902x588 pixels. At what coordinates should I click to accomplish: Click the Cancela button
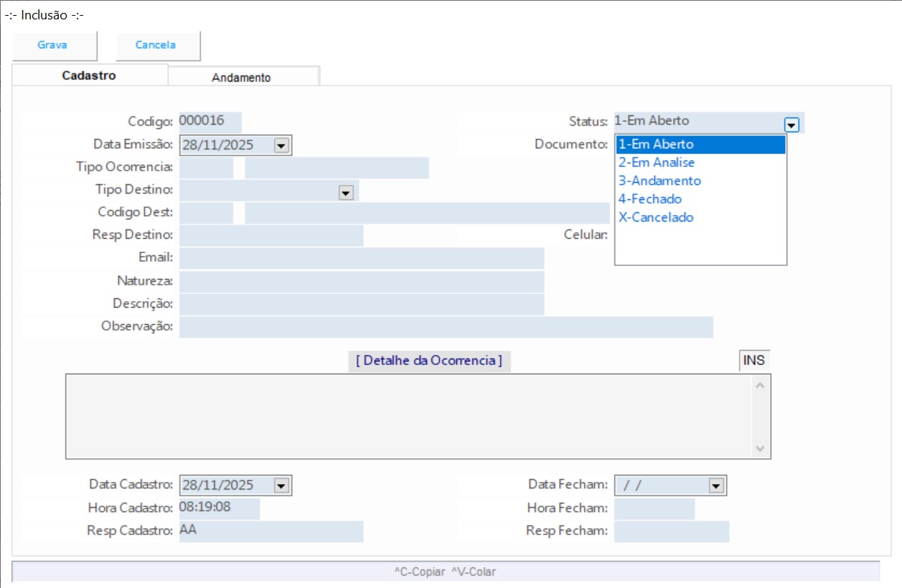[156, 45]
